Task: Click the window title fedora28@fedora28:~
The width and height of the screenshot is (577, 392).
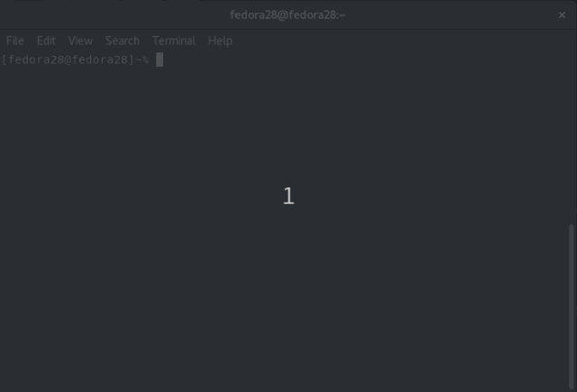Action: [x=288, y=15]
